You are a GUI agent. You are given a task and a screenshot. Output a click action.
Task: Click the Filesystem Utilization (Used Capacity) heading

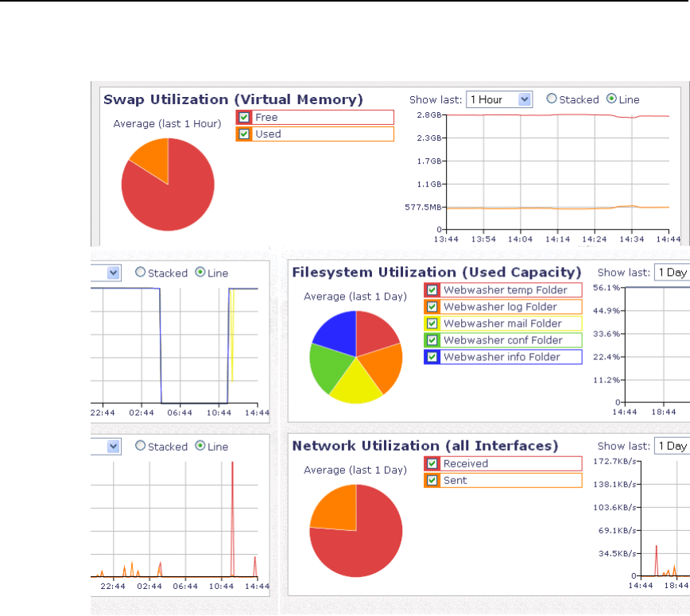[437, 273]
